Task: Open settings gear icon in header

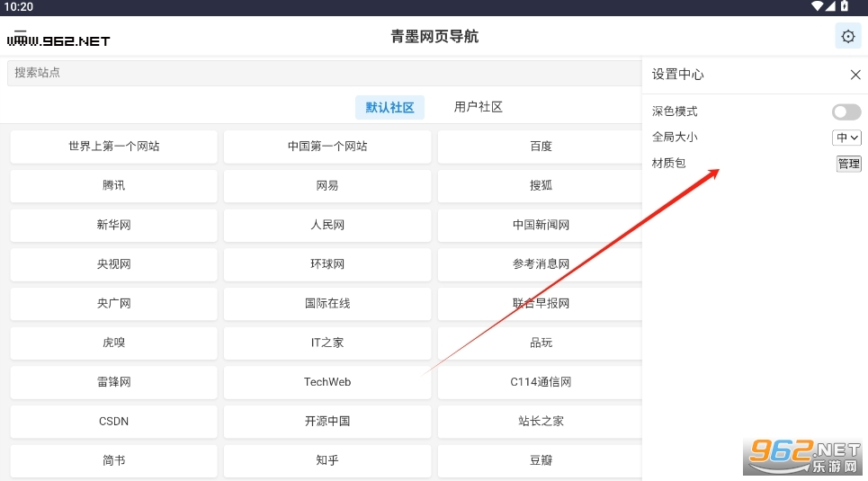Action: tap(847, 37)
